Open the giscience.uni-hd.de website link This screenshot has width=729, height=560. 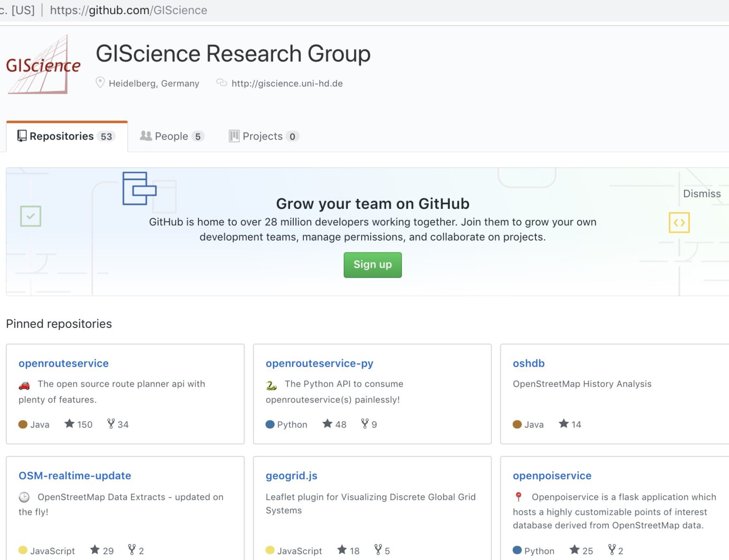[x=287, y=84]
